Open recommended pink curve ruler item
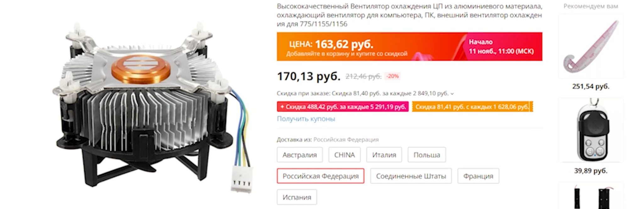 [591, 46]
